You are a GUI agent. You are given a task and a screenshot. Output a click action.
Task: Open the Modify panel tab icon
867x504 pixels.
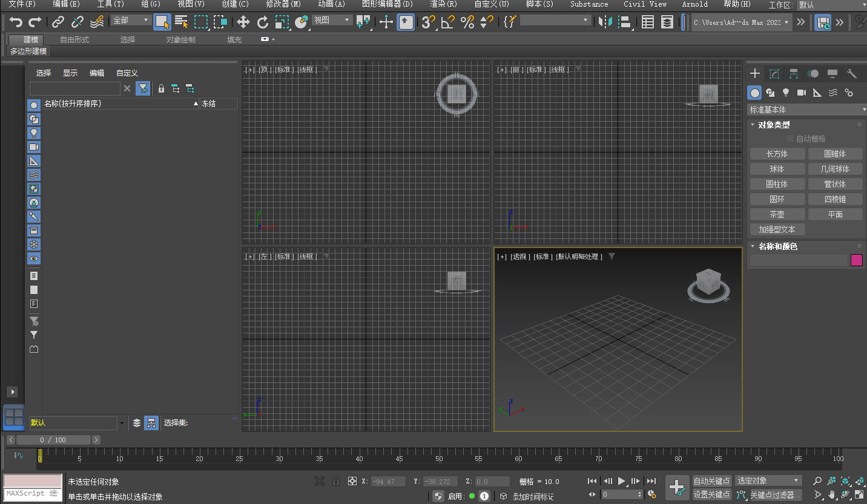point(774,74)
